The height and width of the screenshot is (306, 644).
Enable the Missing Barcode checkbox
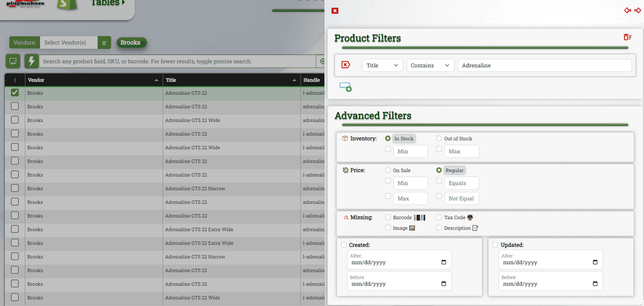click(388, 217)
